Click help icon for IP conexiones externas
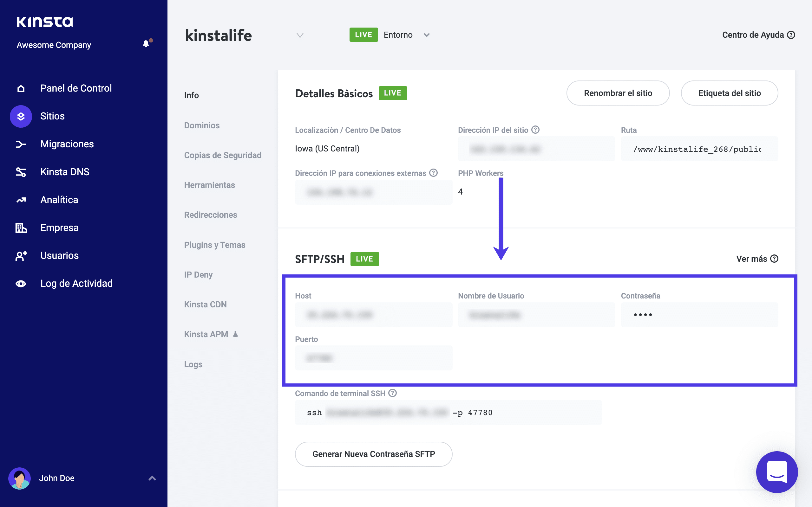Screen dimensions: 812x507 click(x=434, y=173)
